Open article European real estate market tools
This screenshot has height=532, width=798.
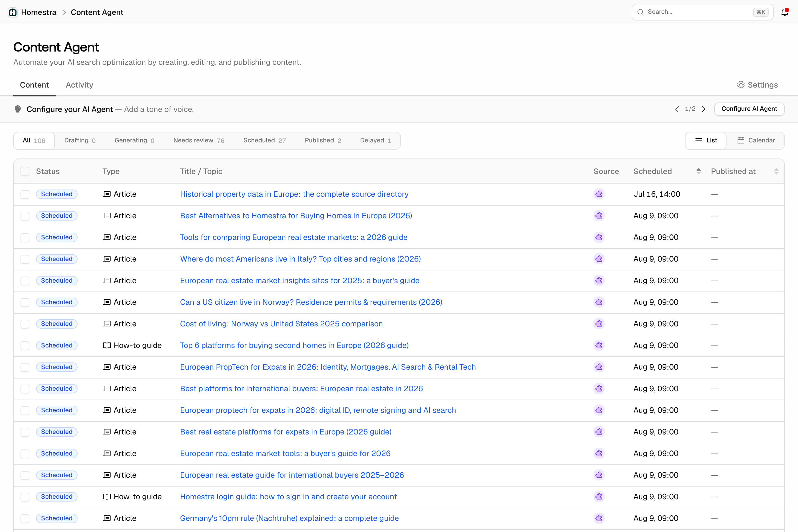pos(285,454)
